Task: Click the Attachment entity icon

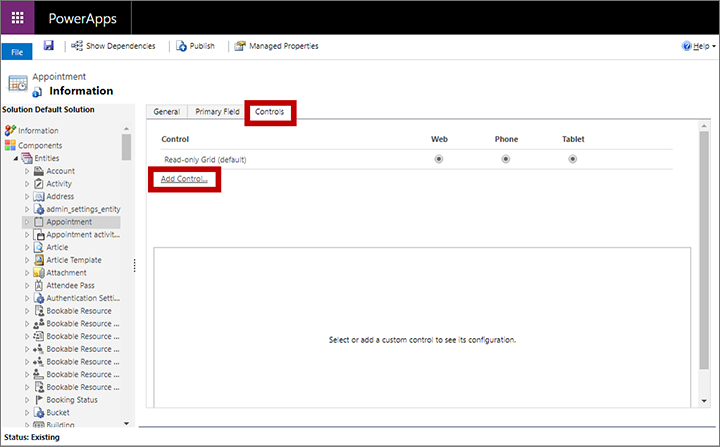Action: 38,273
